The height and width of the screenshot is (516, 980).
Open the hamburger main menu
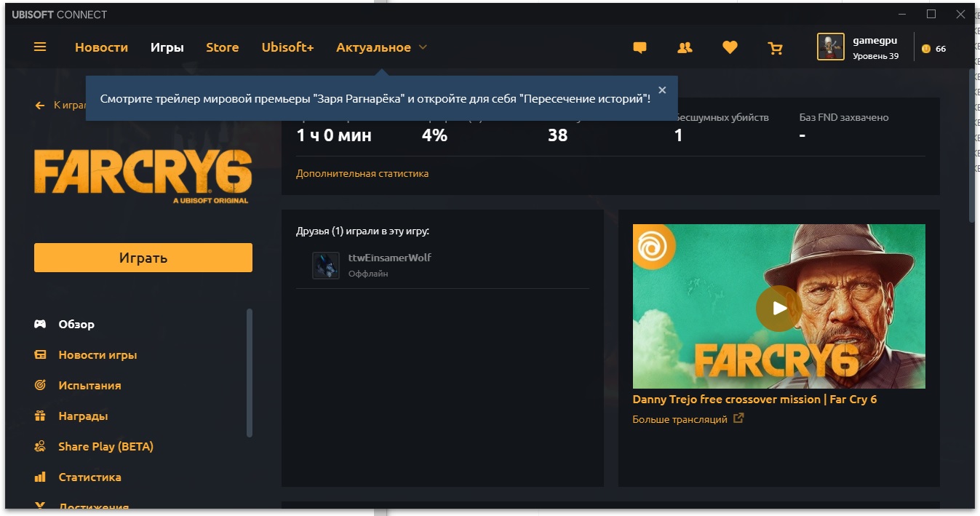click(x=40, y=47)
